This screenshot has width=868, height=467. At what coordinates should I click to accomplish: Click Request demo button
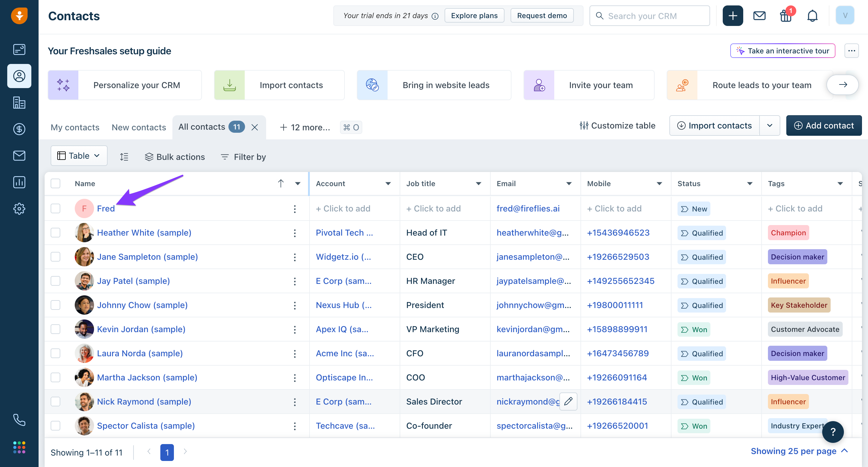[542, 15]
